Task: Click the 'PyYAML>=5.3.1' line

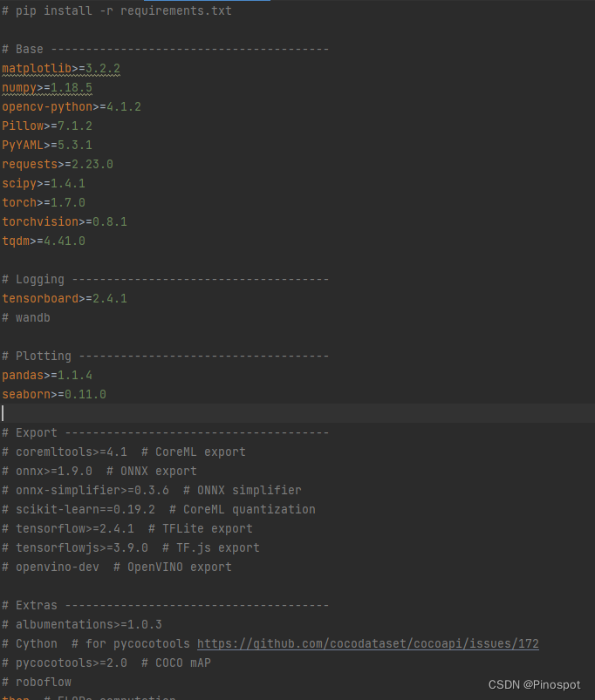Action: point(47,145)
